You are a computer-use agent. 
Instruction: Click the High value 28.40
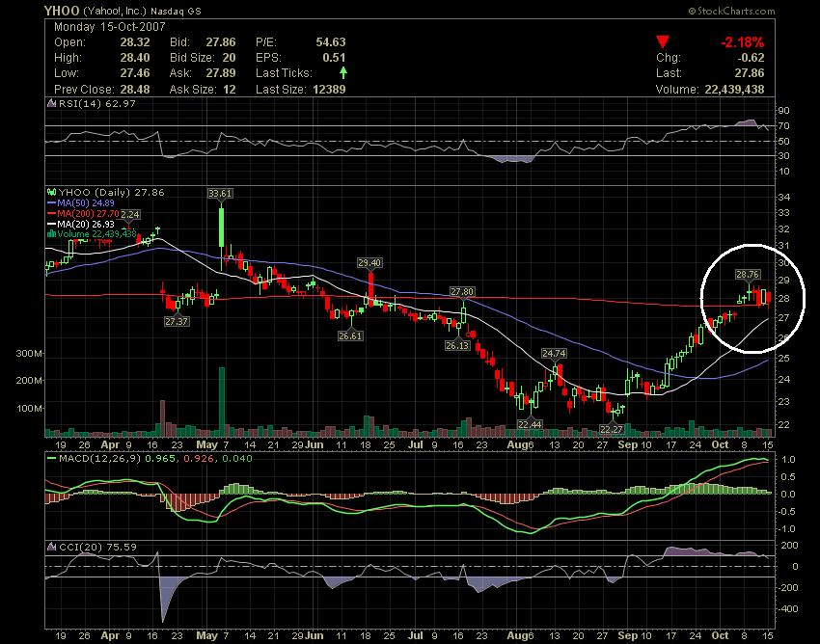pyautogui.click(x=135, y=58)
